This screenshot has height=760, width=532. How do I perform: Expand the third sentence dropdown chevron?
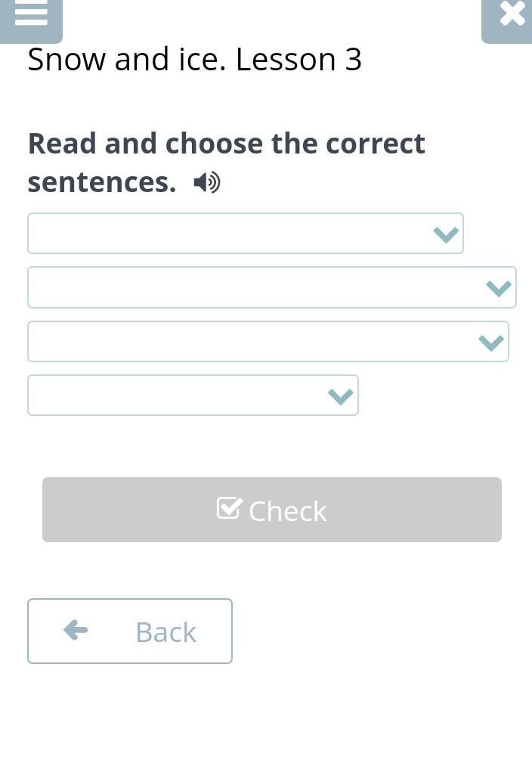coord(491,343)
